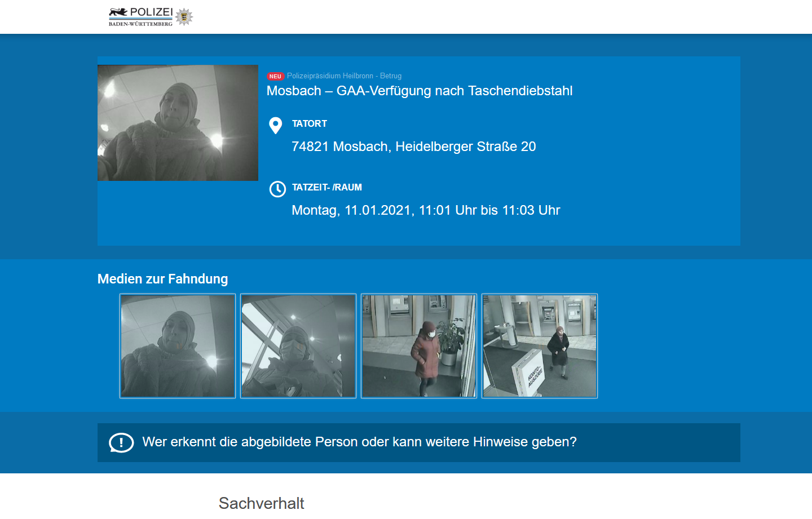The width and height of the screenshot is (812, 519).
Task: Click the Tatzeit clock icon
Action: [277, 189]
